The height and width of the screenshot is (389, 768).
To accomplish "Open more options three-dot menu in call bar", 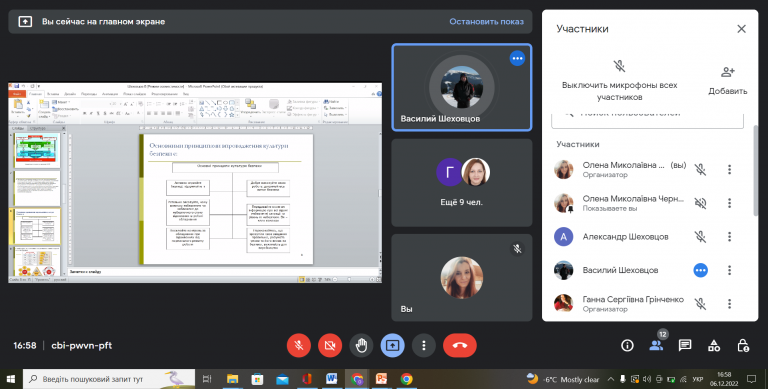I will pyautogui.click(x=424, y=345).
